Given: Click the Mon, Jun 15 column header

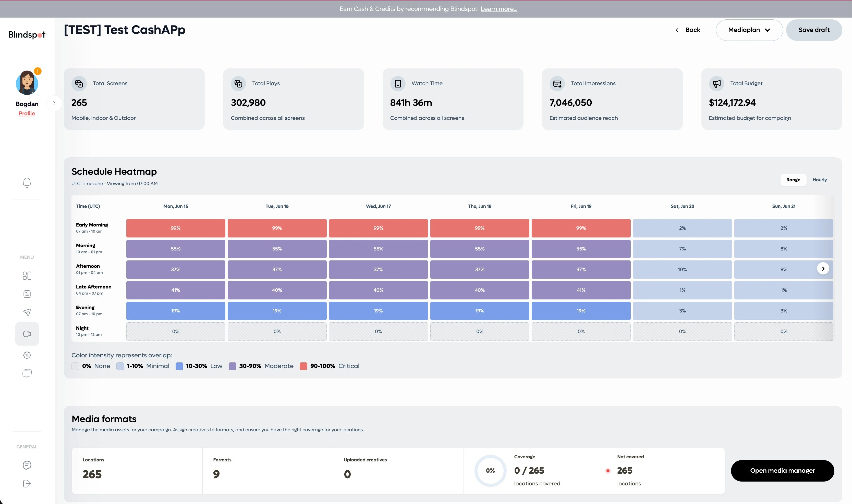Looking at the screenshot, I should (x=176, y=206).
